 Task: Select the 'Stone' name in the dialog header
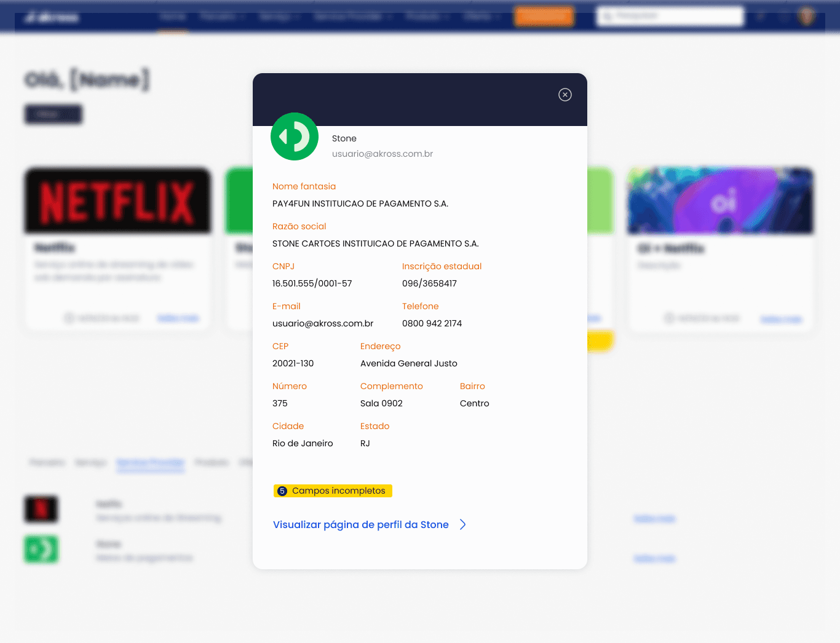pyautogui.click(x=344, y=138)
